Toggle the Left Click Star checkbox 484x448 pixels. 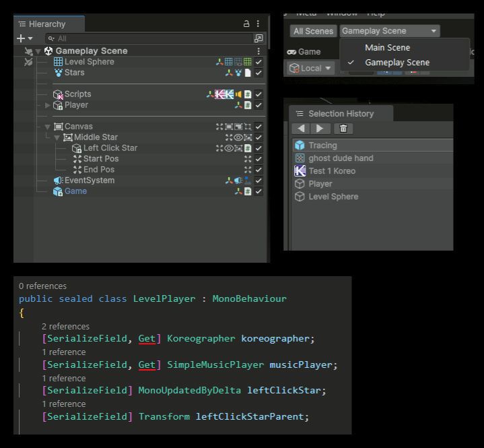pyautogui.click(x=258, y=148)
